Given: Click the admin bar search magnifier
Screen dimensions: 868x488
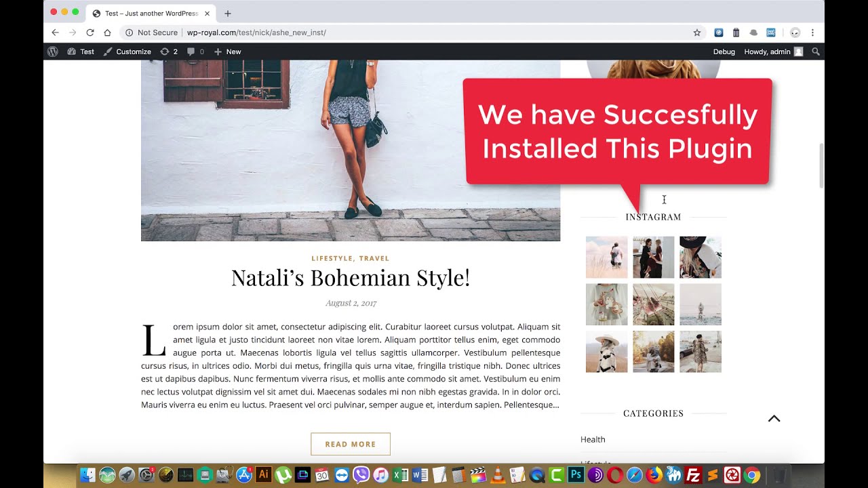Looking at the screenshot, I should coord(816,52).
